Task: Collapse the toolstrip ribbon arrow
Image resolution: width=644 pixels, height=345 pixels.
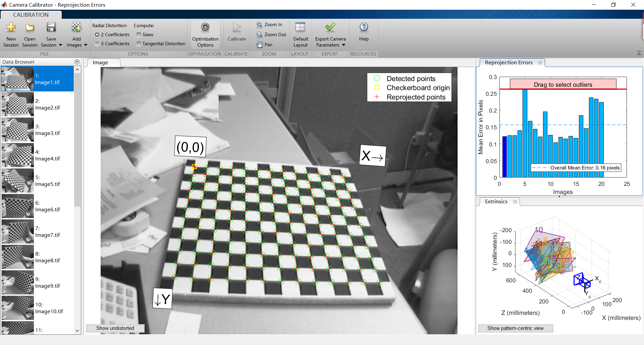Action: click(x=639, y=53)
